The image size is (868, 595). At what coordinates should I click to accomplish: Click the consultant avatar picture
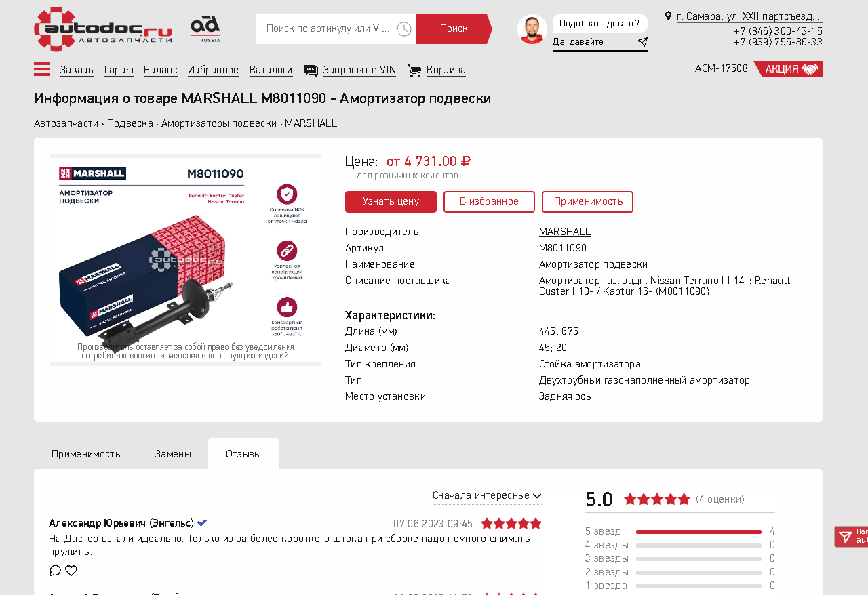[532, 30]
